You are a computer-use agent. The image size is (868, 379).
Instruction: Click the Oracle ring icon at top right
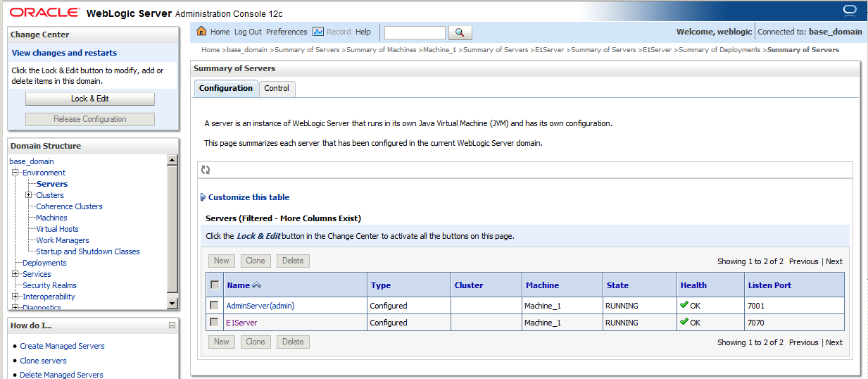[850, 9]
